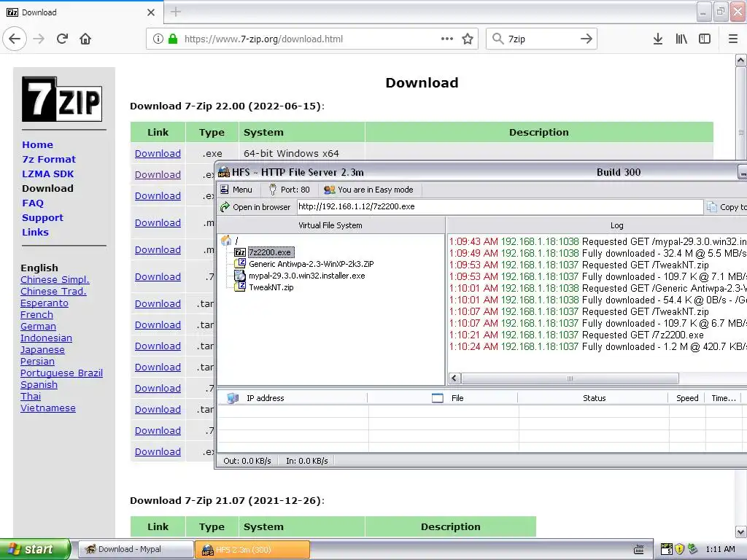Run search with arrow in search box
The height and width of the screenshot is (560, 747).
[587, 39]
